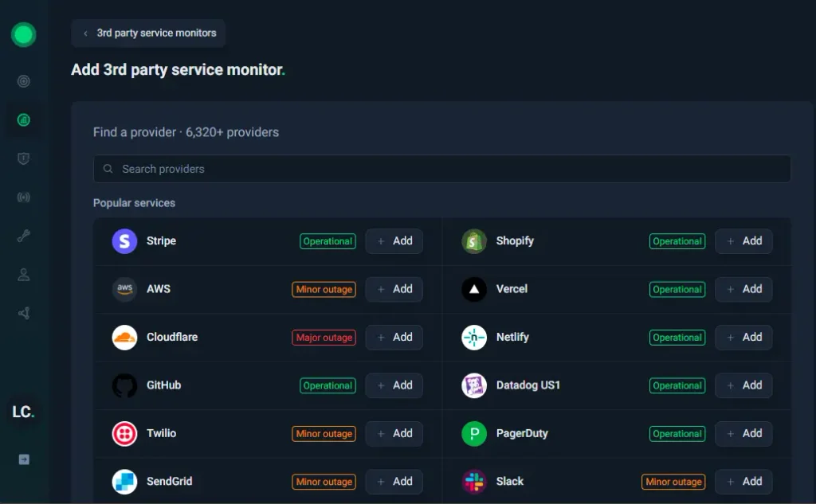The width and height of the screenshot is (816, 504).
Task: Click the GitHub logo icon
Action: click(x=124, y=385)
